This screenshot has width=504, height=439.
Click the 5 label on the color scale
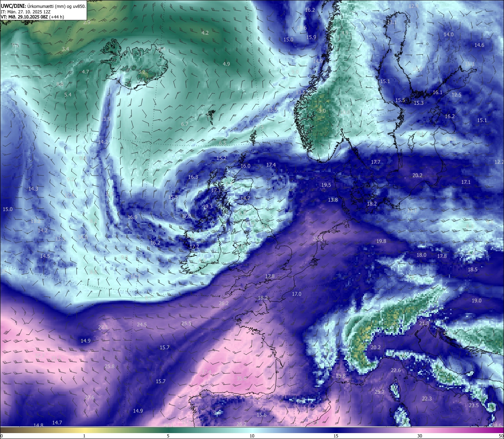(168, 436)
